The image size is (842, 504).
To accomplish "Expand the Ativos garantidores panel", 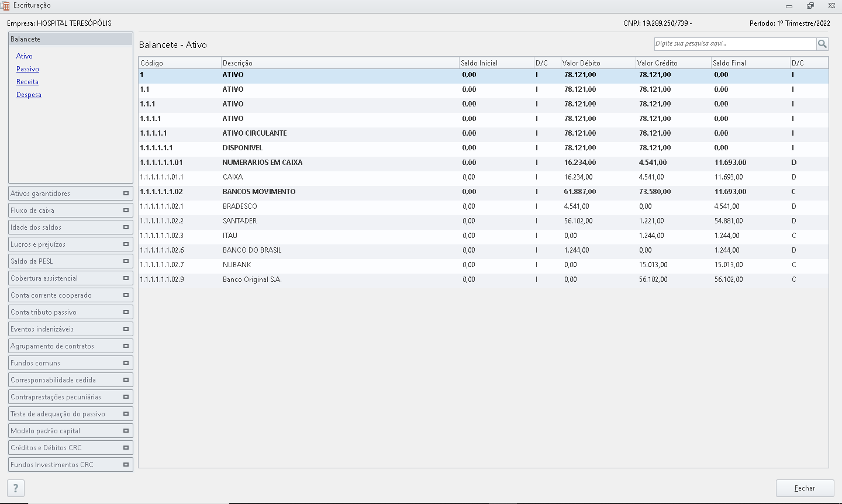I will 126,194.
